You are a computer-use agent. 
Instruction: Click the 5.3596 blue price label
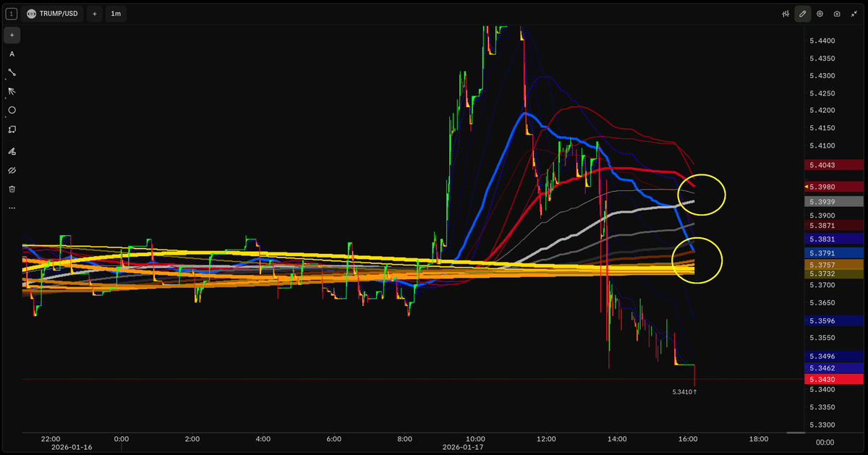(x=834, y=321)
